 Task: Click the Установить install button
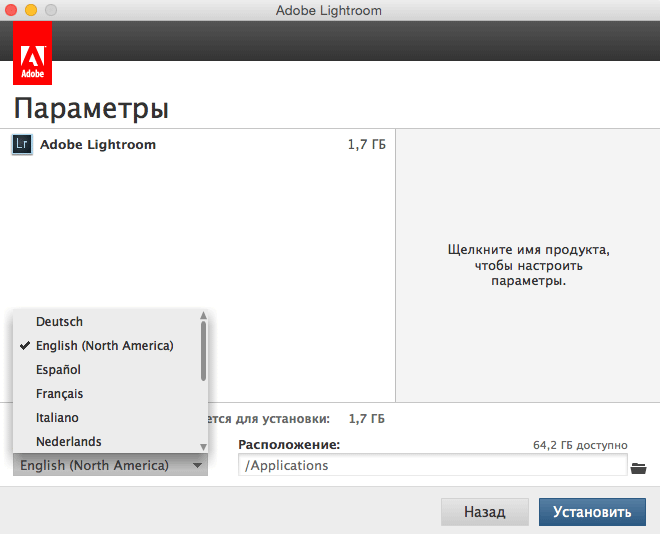pyautogui.click(x=592, y=512)
